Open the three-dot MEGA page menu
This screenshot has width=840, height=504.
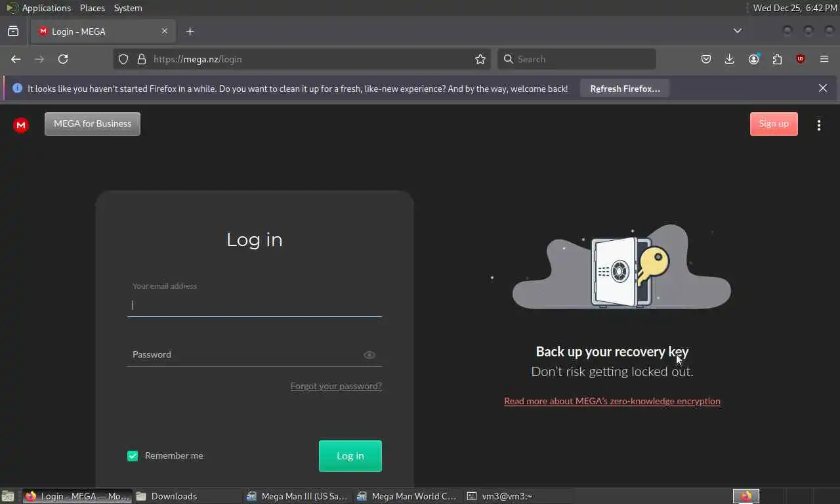tap(819, 125)
